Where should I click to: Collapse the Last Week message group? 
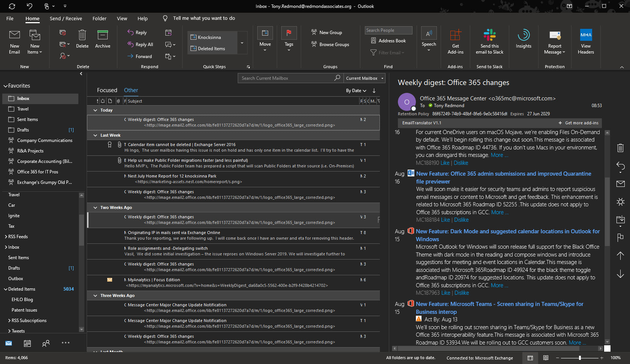click(95, 135)
